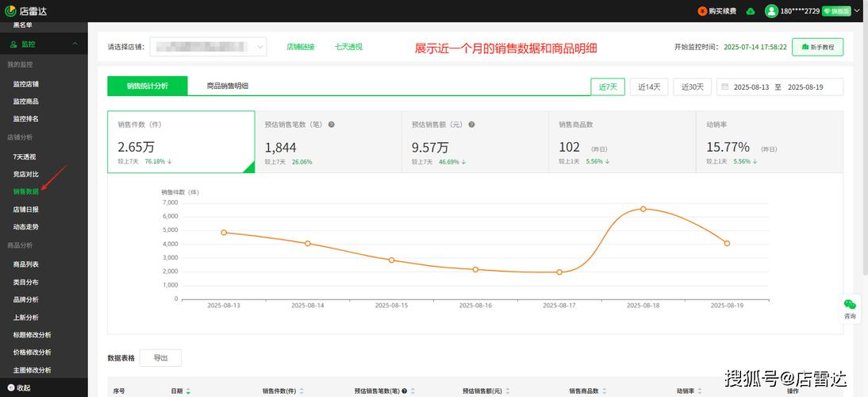Screen dimensions: 868x397
Task: Sort table by 动销率 column arrows
Action: tap(699, 391)
